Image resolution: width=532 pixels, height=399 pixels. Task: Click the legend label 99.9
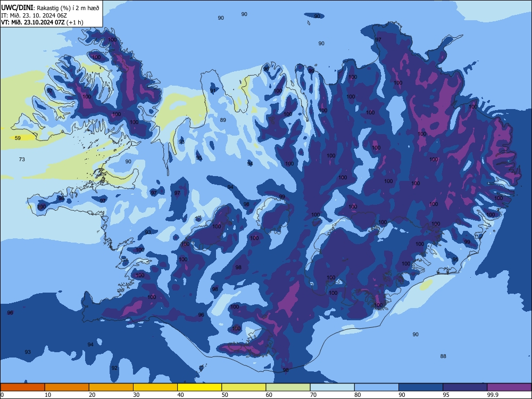pyautogui.click(x=493, y=395)
